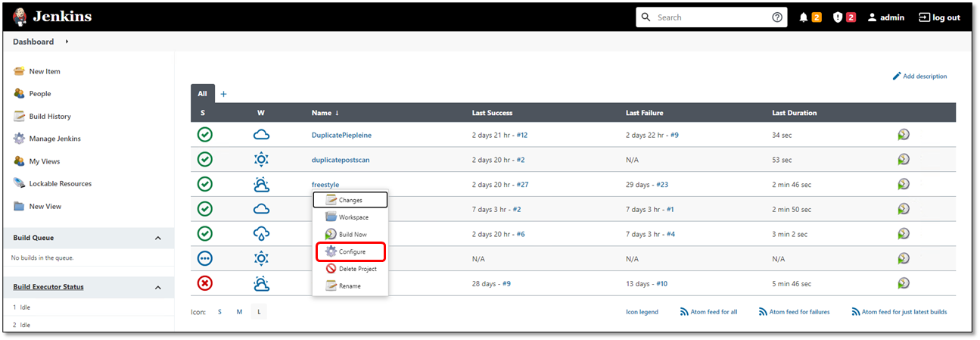Click the Build History icon

pyautogui.click(x=20, y=117)
